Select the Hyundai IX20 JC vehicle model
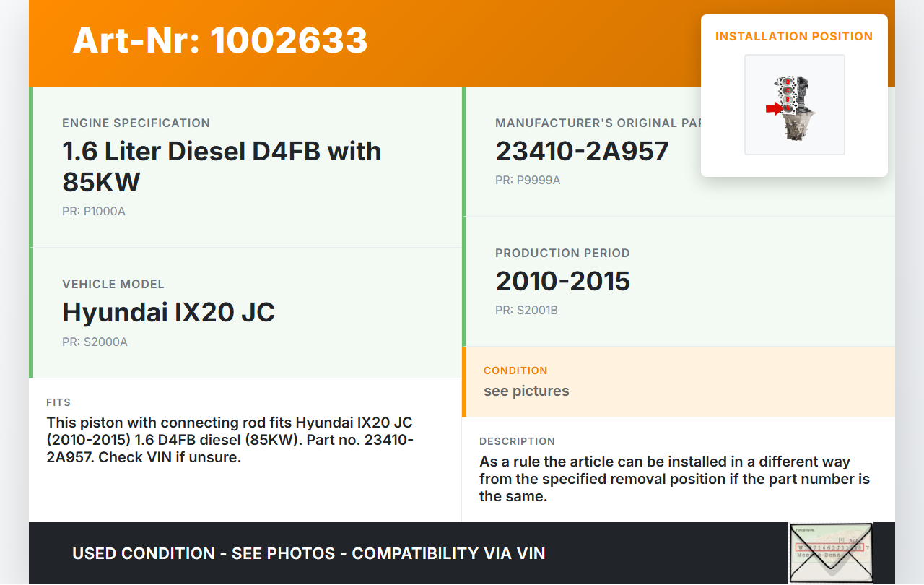The width and height of the screenshot is (924, 585). click(x=168, y=312)
